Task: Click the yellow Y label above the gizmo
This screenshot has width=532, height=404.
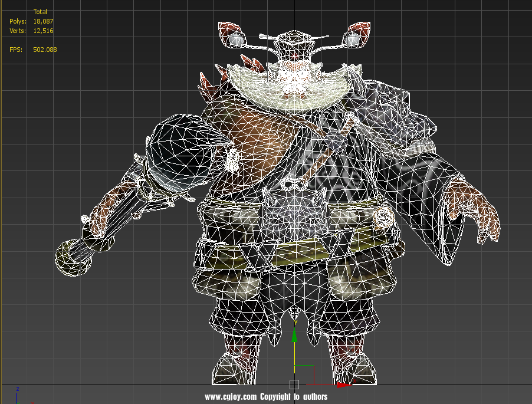Action: point(294,323)
